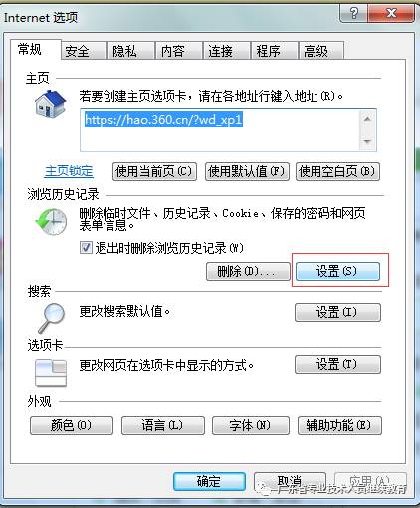Screen dimensions: 420x508
Task: Click the homepage list scroll down arrow
Action: click(367, 141)
